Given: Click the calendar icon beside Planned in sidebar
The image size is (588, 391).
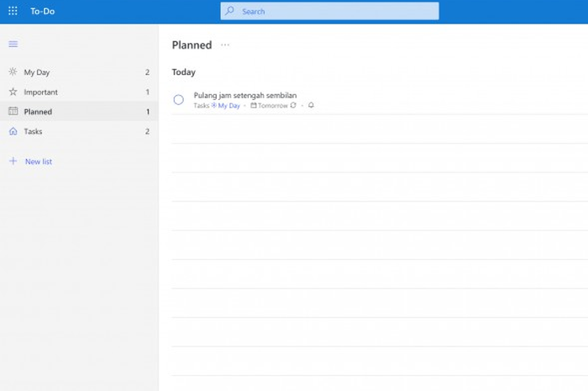Looking at the screenshot, I should pyautogui.click(x=13, y=111).
